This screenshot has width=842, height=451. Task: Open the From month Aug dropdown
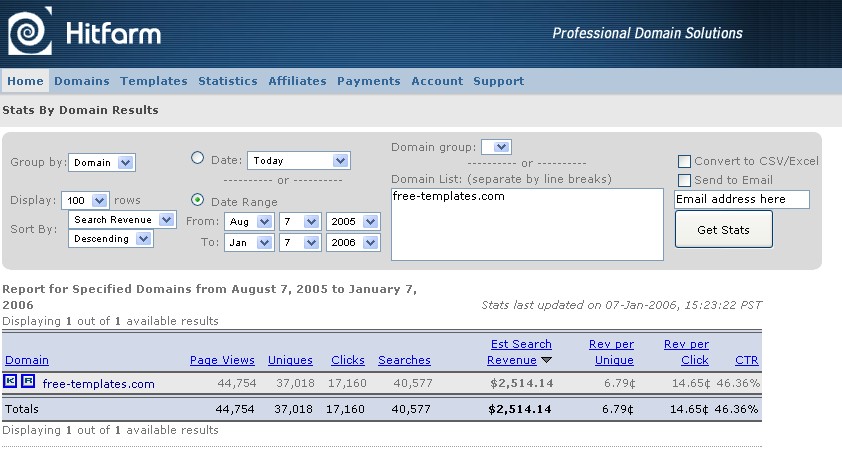249,222
